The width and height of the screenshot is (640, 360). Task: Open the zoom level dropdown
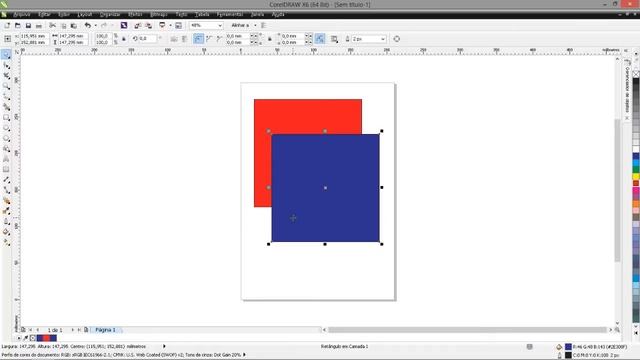point(220,25)
